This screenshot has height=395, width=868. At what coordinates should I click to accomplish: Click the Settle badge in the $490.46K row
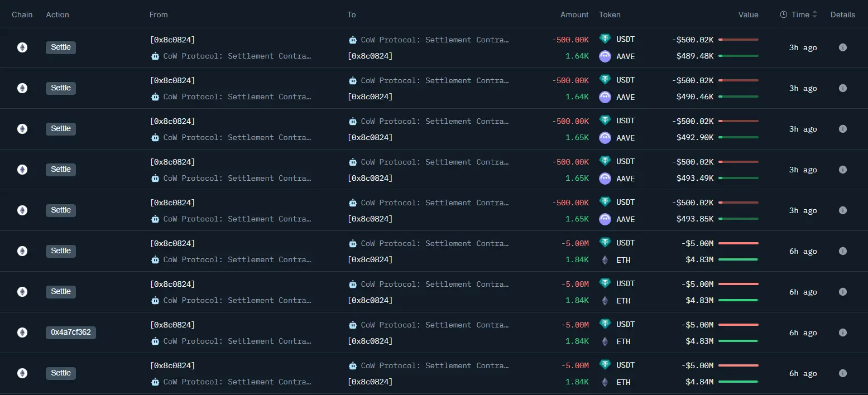(x=61, y=88)
